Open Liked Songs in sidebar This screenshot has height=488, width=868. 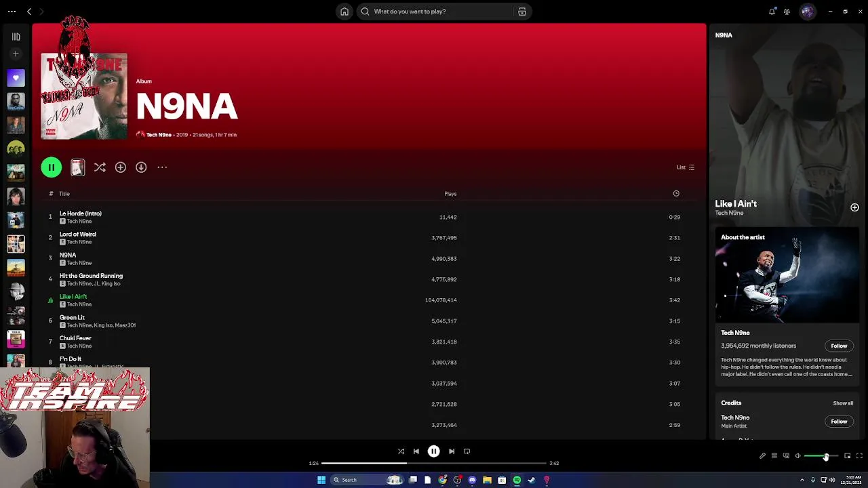tap(16, 78)
